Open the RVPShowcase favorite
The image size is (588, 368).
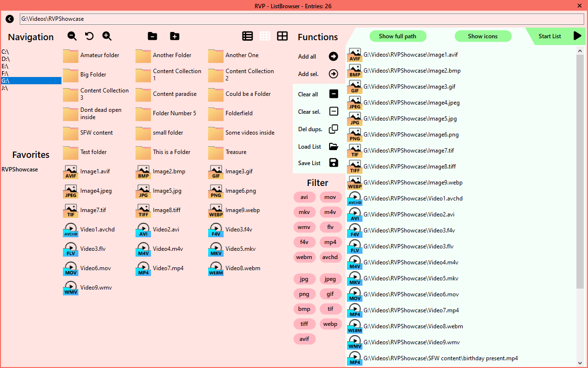coord(20,169)
